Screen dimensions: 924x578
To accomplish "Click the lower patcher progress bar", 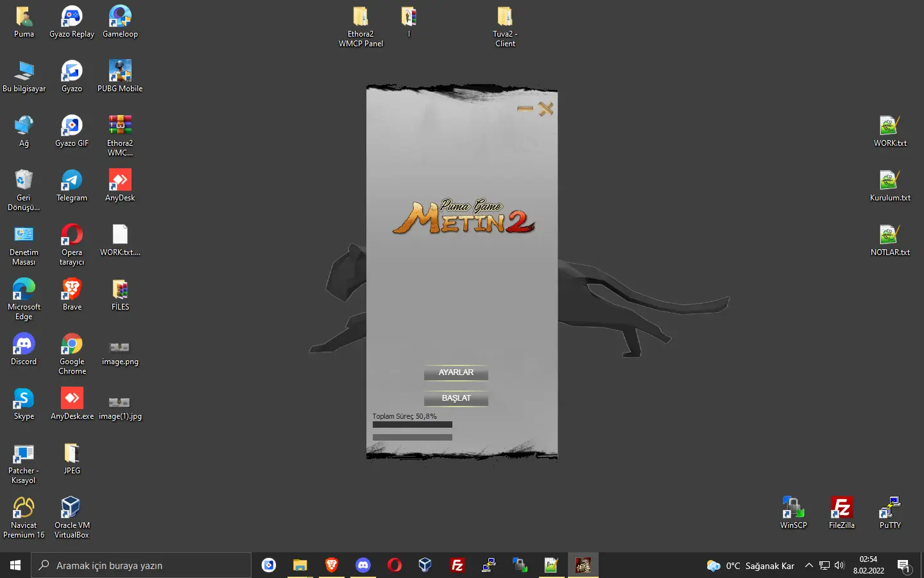I will click(x=413, y=437).
